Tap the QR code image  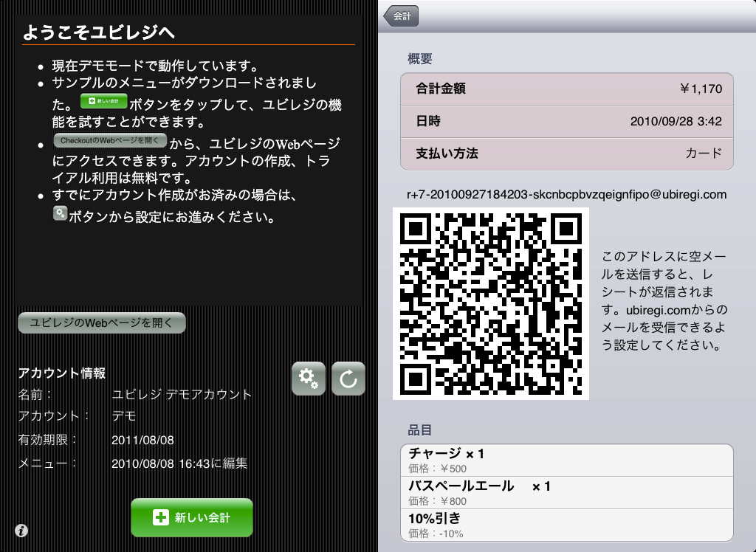[491, 304]
